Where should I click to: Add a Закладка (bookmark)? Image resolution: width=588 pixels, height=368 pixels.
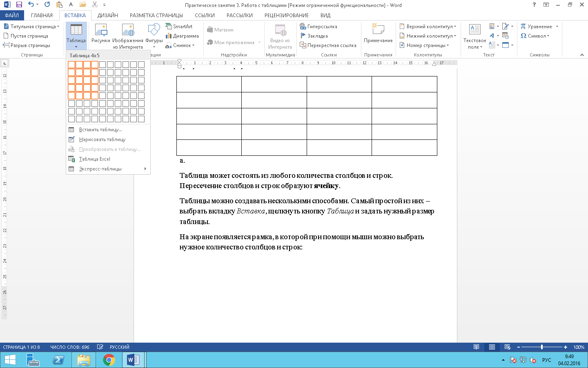pos(314,36)
